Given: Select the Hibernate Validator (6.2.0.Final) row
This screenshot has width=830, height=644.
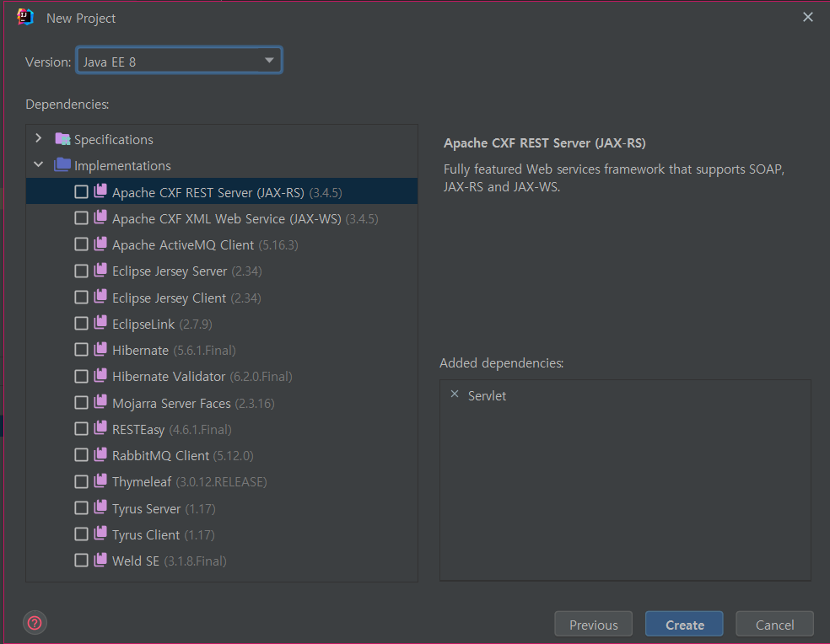Looking at the screenshot, I should 222,376.
